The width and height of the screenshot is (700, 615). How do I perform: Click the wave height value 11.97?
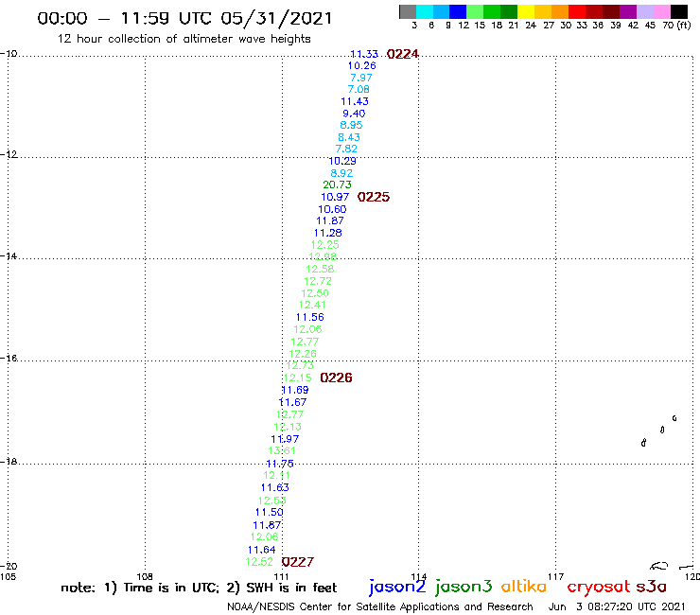coord(285,439)
